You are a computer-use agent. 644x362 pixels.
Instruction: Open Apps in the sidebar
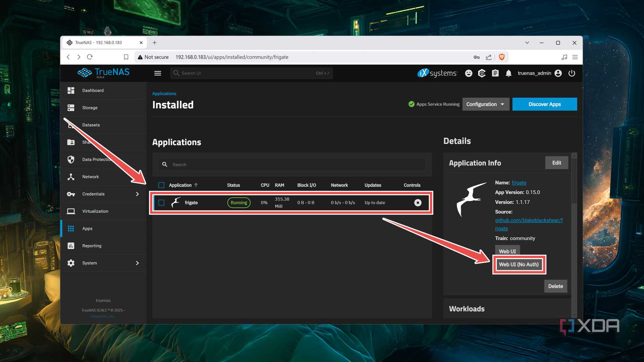coord(103,229)
